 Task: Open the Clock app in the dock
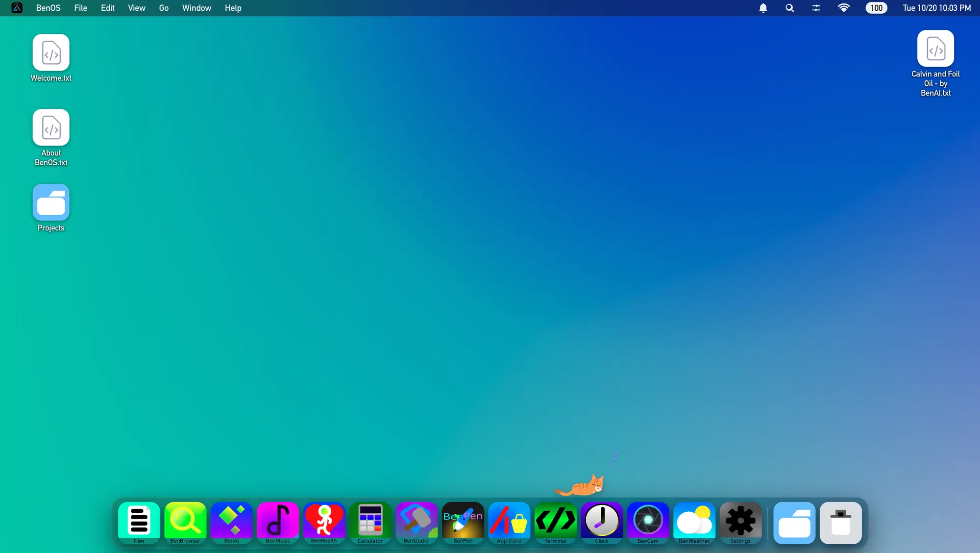point(602,522)
